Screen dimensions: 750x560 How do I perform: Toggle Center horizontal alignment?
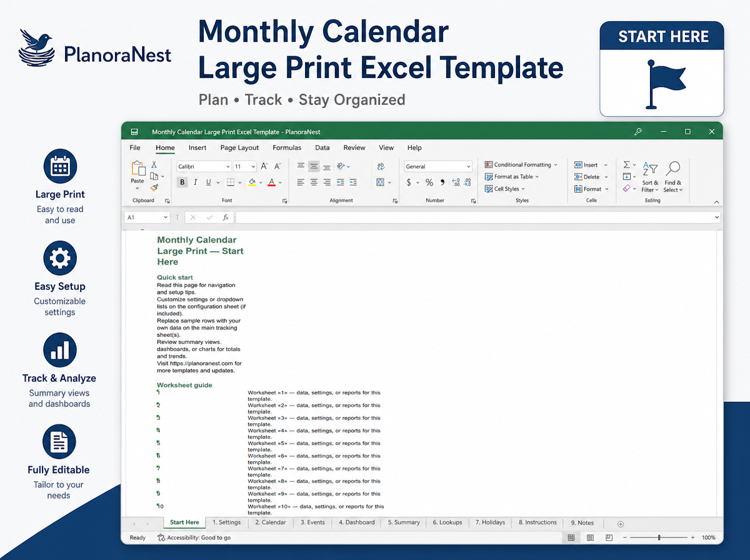314,182
